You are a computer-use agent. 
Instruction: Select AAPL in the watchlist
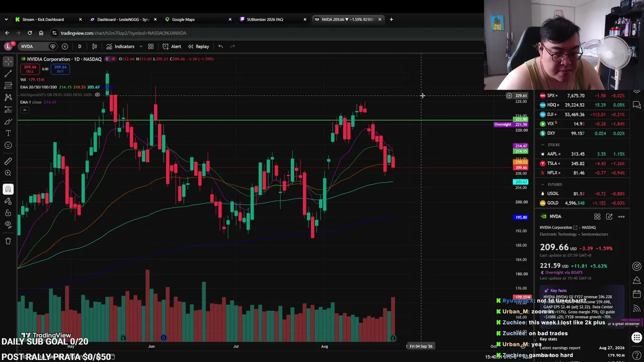(x=582, y=154)
